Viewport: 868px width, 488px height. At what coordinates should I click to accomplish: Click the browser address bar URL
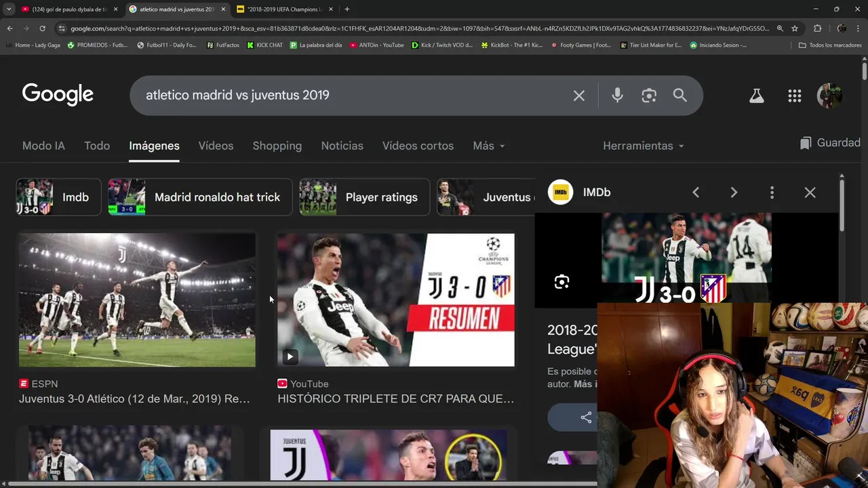[x=420, y=28]
